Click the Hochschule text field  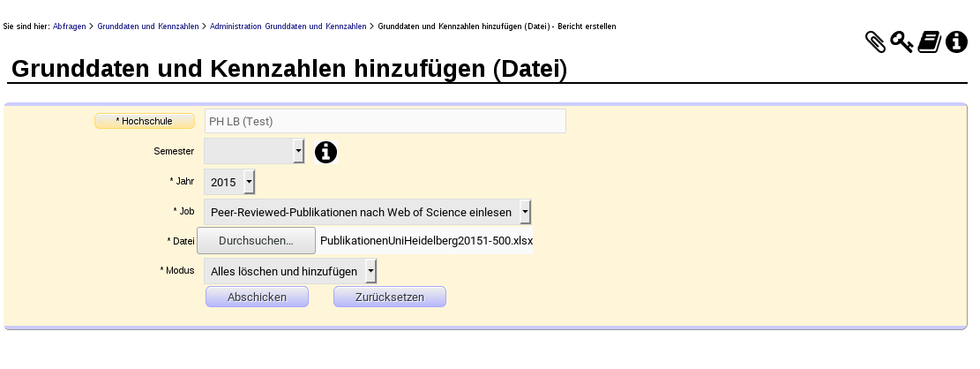[385, 121]
